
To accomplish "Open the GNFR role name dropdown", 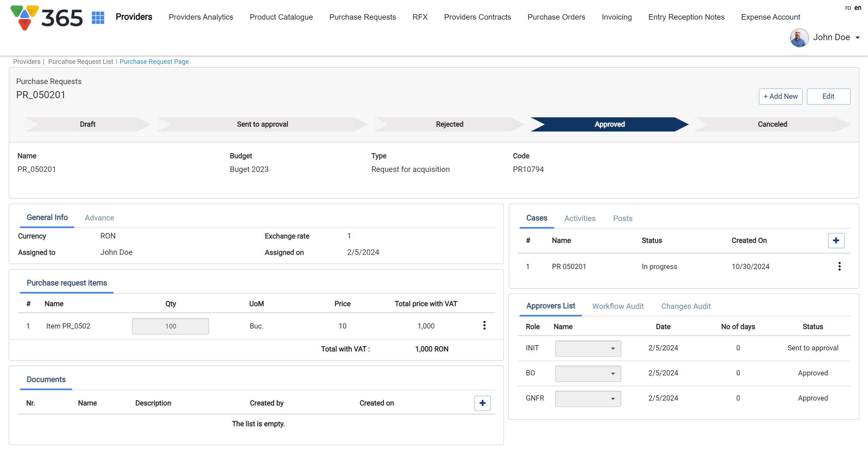I will point(588,398).
